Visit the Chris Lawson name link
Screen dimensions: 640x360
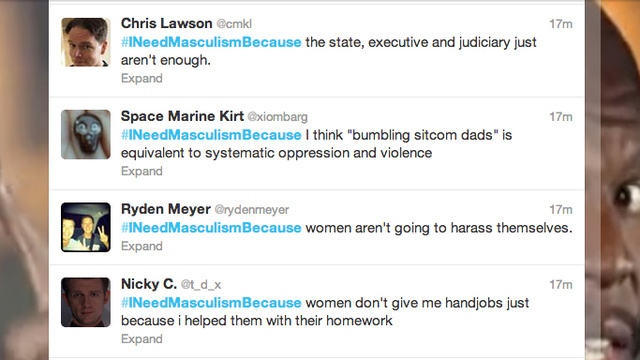click(167, 23)
